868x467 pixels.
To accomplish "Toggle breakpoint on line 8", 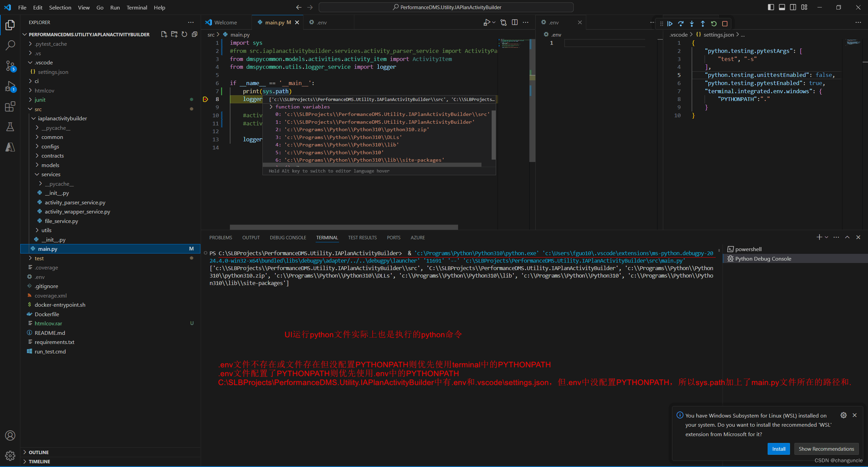I will point(205,99).
